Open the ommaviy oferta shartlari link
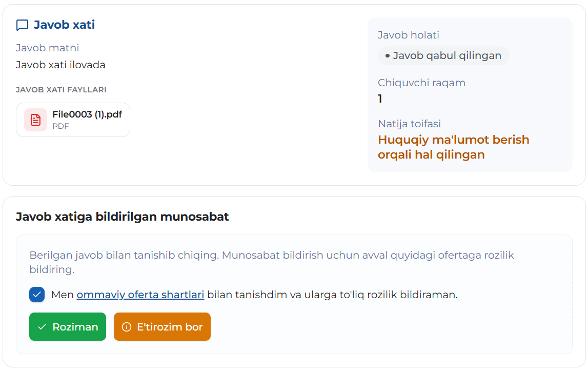The image size is (588, 370). coord(140,295)
